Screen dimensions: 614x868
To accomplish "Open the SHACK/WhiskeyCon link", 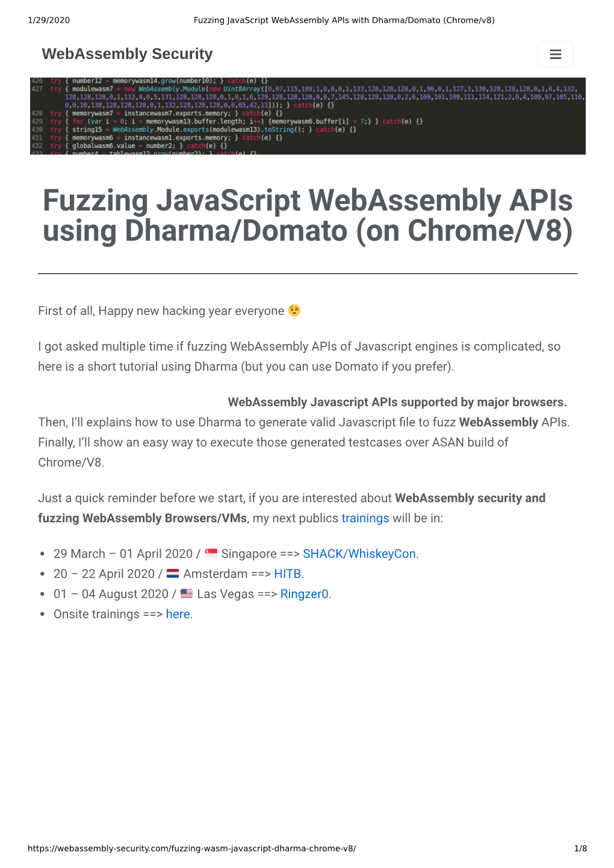I will (359, 553).
